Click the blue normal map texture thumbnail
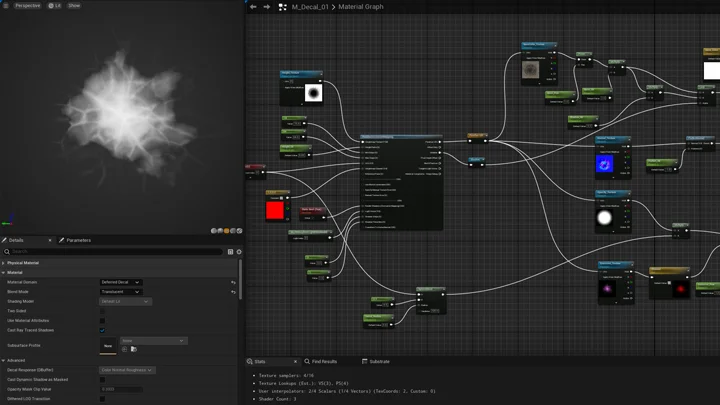 pyautogui.click(x=605, y=163)
